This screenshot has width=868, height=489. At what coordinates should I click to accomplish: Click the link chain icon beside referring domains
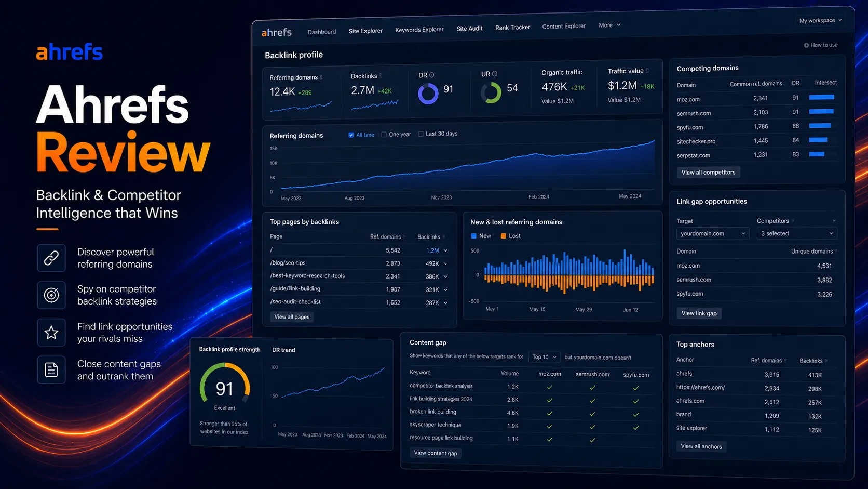click(x=51, y=258)
